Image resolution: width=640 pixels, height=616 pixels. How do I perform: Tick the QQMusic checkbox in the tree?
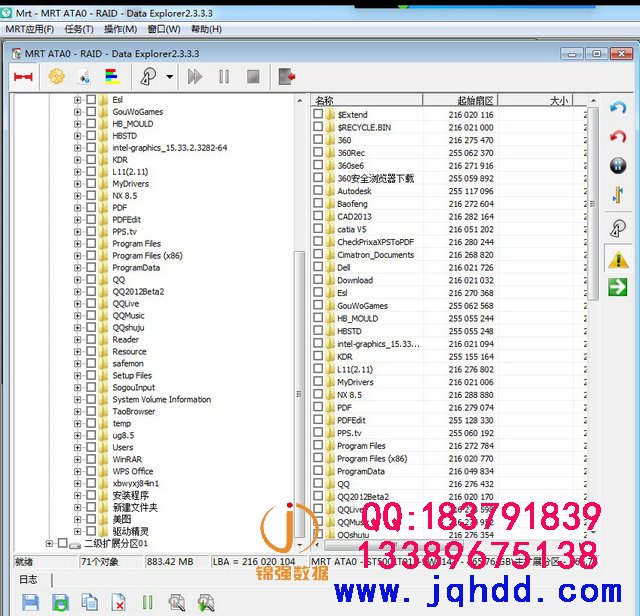point(91,315)
